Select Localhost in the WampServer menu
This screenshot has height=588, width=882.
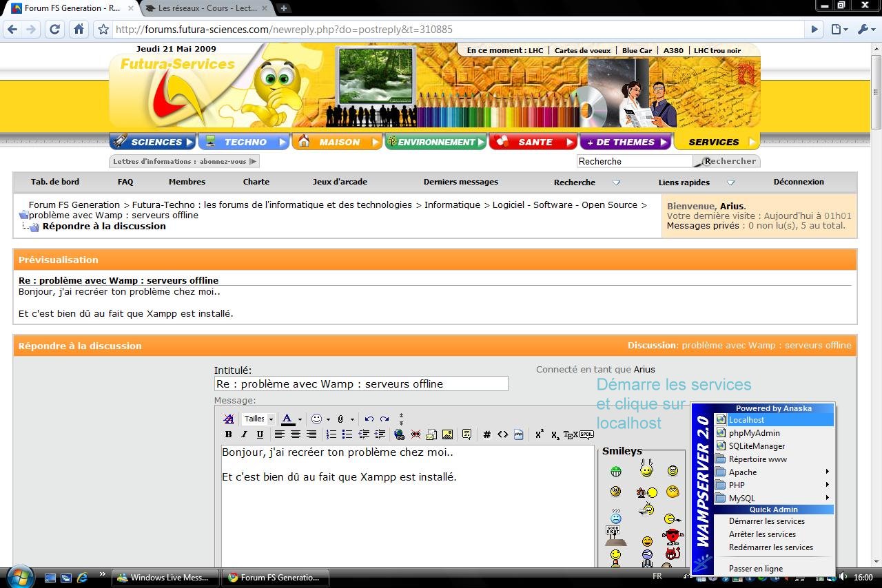point(773,420)
